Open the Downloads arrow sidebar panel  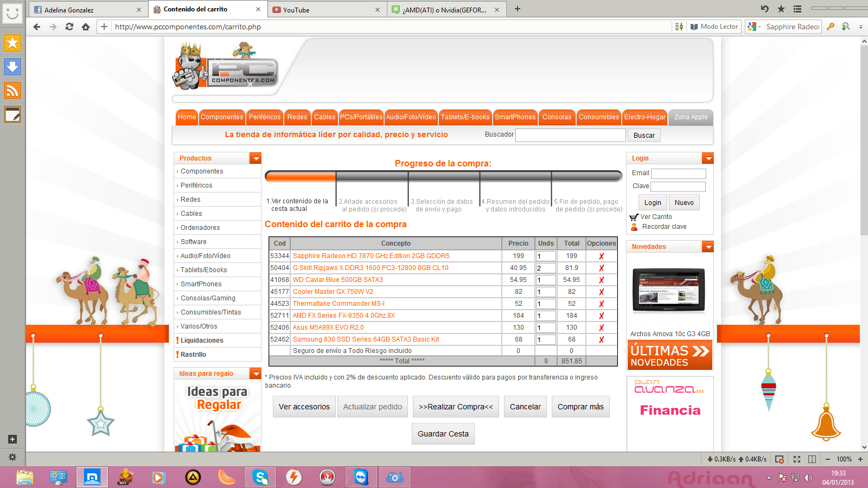[12, 67]
